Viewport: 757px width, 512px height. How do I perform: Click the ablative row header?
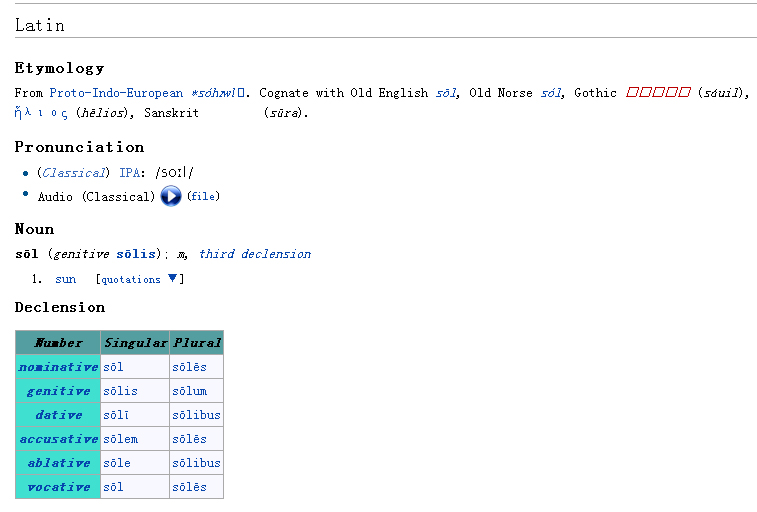[x=58, y=463]
